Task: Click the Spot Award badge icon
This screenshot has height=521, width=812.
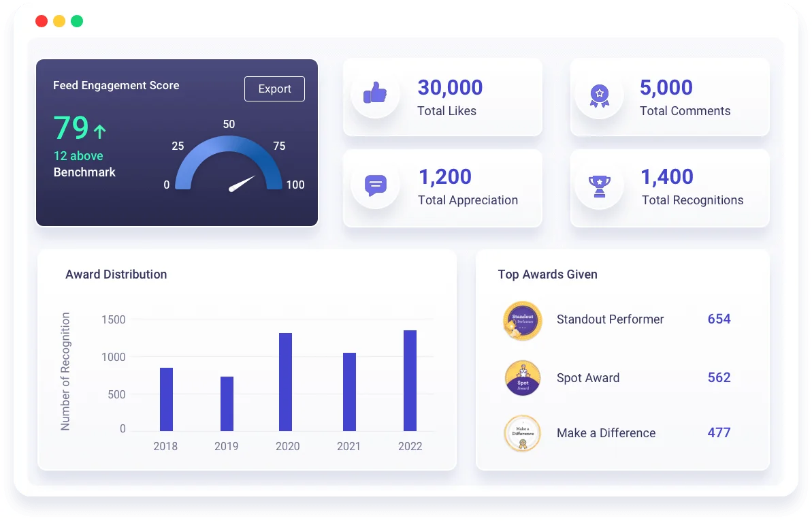Action: coord(522,378)
